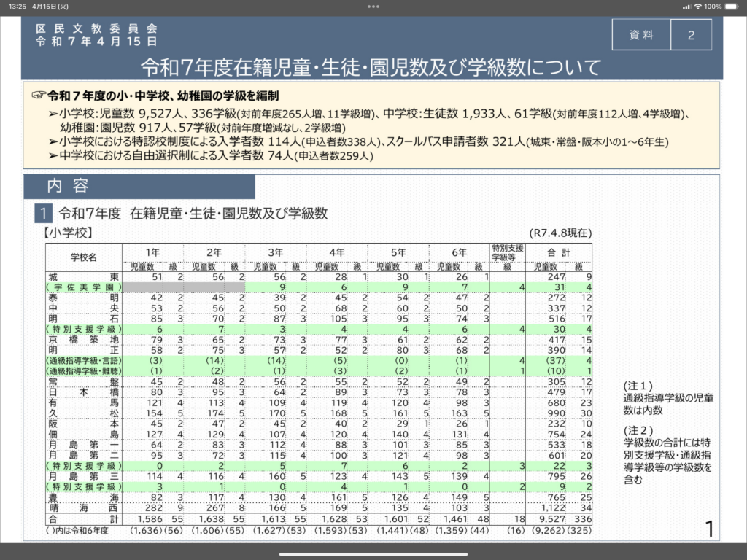Click the (通級指導学級・言語) row label
Screen dimensions: 747x560
click(x=83, y=360)
